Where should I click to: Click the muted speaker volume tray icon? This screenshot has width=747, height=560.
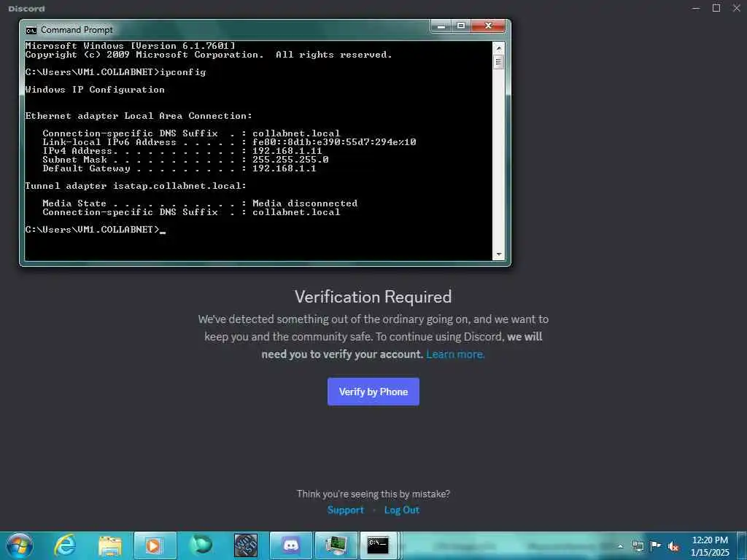[x=673, y=546]
